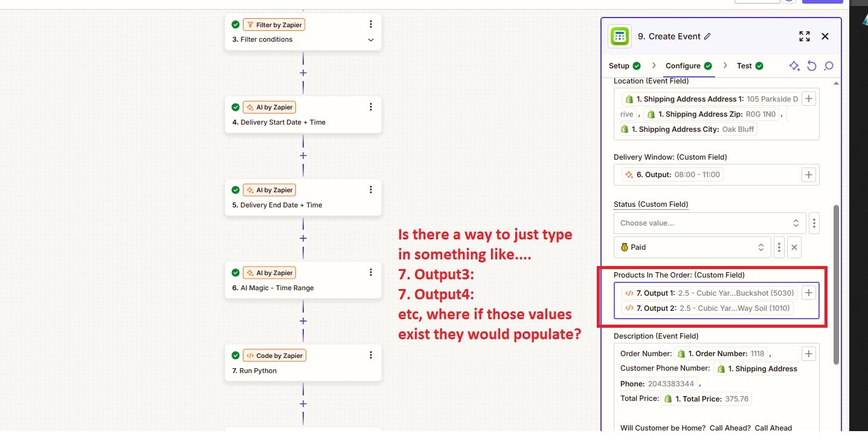Click the Shipping Address Address 1 pill
Image resolution: width=868 pixels, height=442 pixels.
[711, 99]
